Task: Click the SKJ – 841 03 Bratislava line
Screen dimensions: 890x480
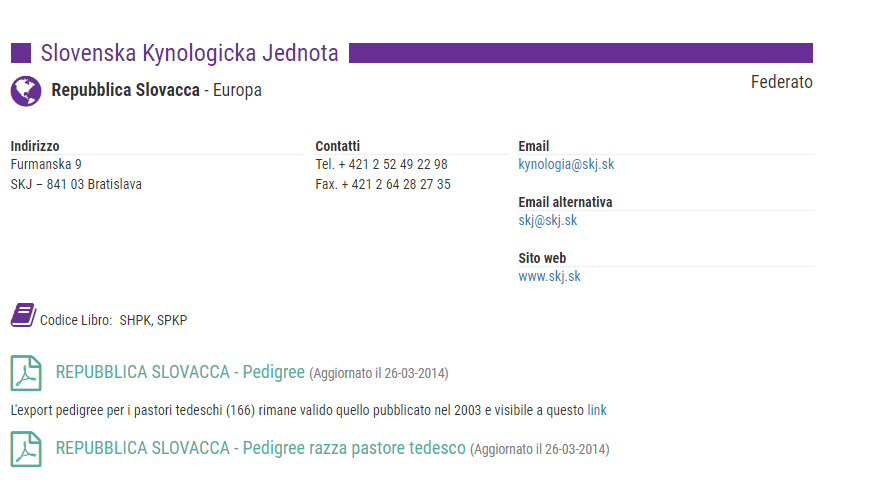Action: click(76, 184)
